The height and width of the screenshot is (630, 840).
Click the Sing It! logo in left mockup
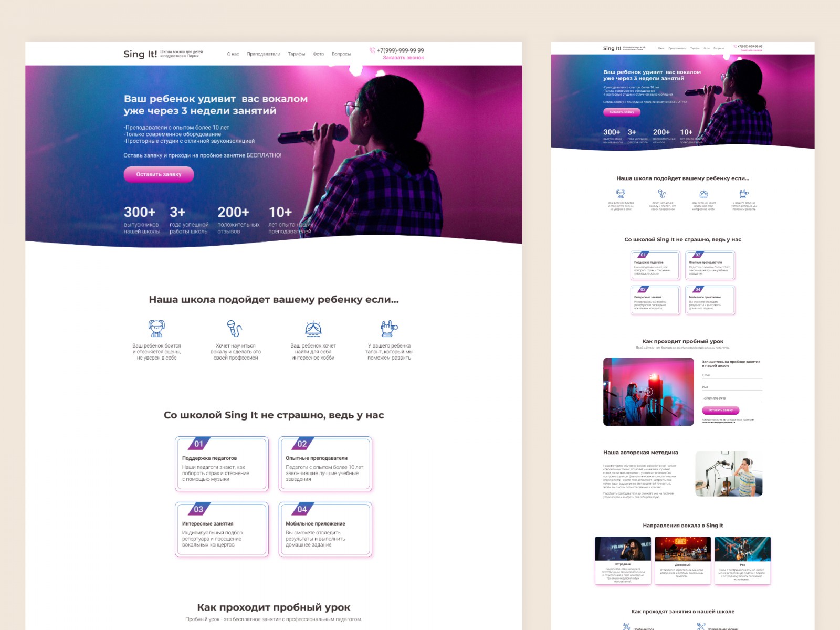click(x=140, y=54)
